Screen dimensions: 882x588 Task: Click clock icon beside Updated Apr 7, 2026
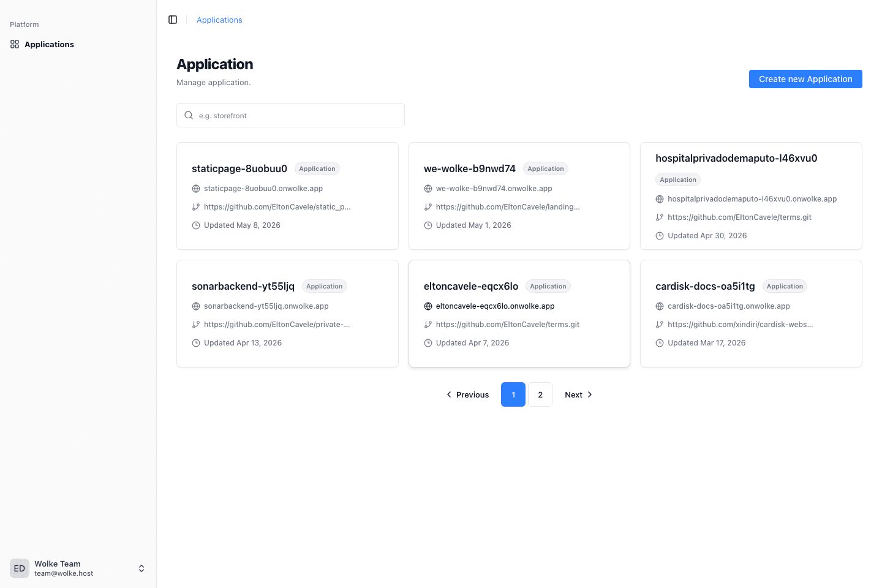[x=428, y=343]
